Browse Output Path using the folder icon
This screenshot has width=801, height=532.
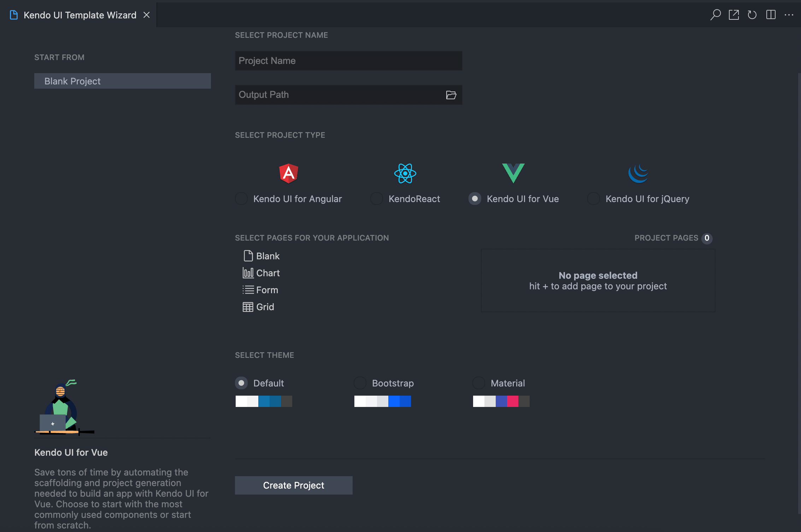[x=451, y=95]
